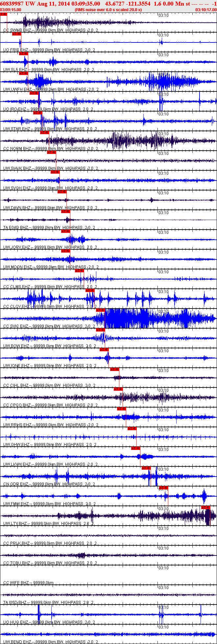Click the 'UW SHUK BHZ' station label
The image size is (217, 644).
click(x=17, y=168)
